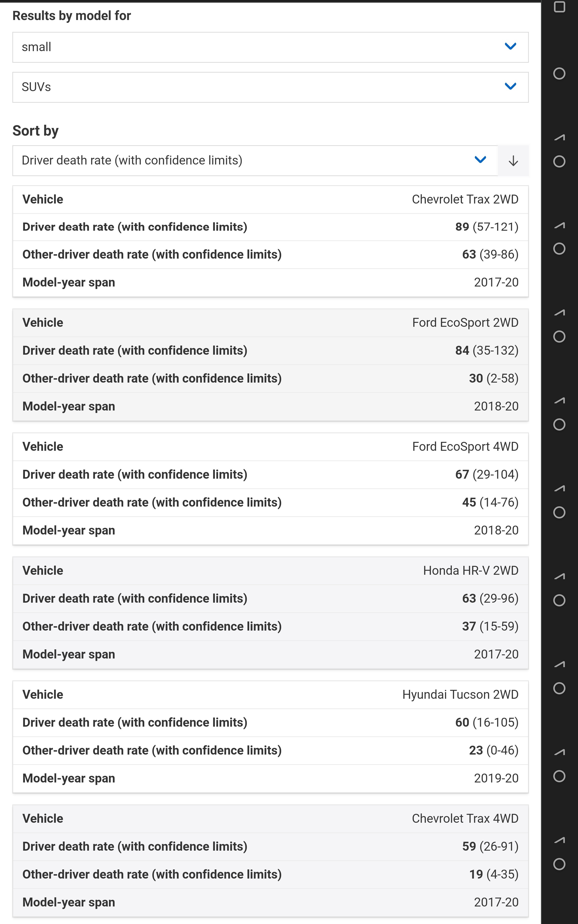Tap the square recent-apps navigation icon
This screenshot has height=924, width=578.
(559, 7)
